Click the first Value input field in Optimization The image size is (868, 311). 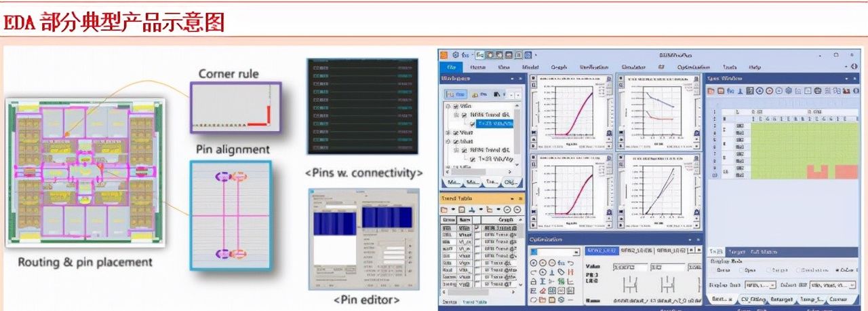631,268
